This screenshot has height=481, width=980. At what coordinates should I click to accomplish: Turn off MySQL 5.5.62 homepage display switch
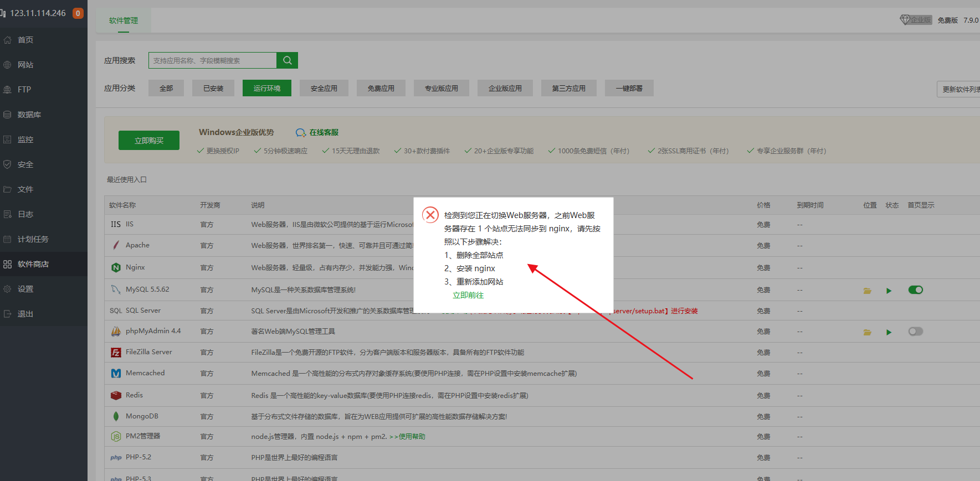tap(916, 290)
